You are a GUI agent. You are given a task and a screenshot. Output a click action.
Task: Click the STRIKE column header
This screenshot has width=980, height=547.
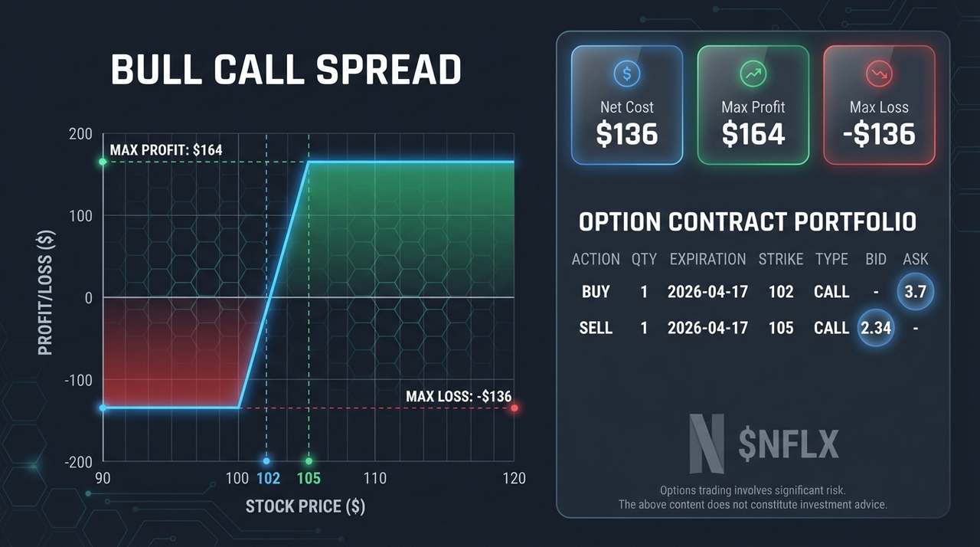click(x=781, y=259)
